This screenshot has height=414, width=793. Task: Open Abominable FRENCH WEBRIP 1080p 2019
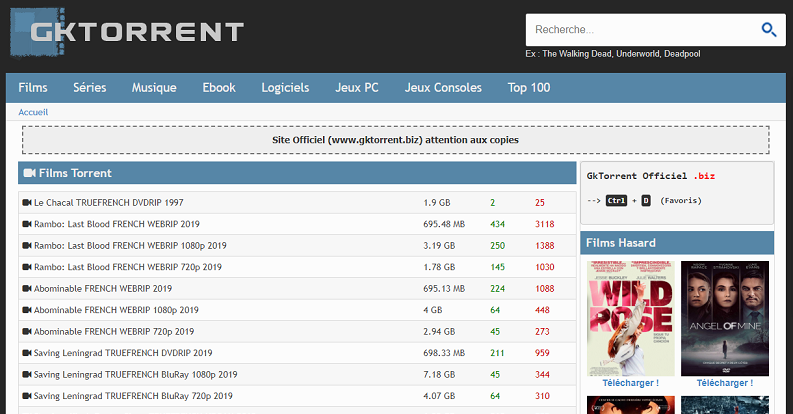[116, 310]
